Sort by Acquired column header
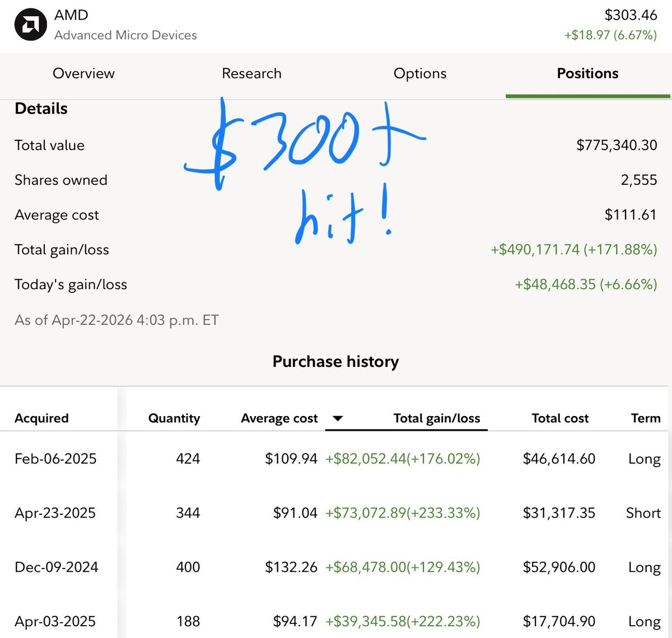Viewport: 672px width, 638px height. (41, 418)
